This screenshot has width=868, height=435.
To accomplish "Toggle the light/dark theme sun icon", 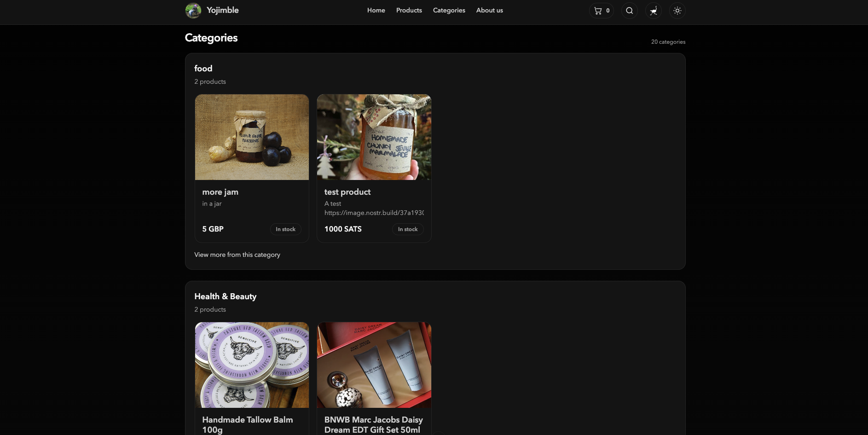I will pos(677,11).
